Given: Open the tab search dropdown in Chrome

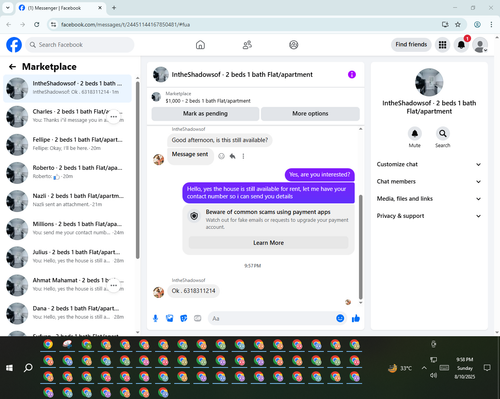Looking at the screenshot, I should [x=8, y=8].
